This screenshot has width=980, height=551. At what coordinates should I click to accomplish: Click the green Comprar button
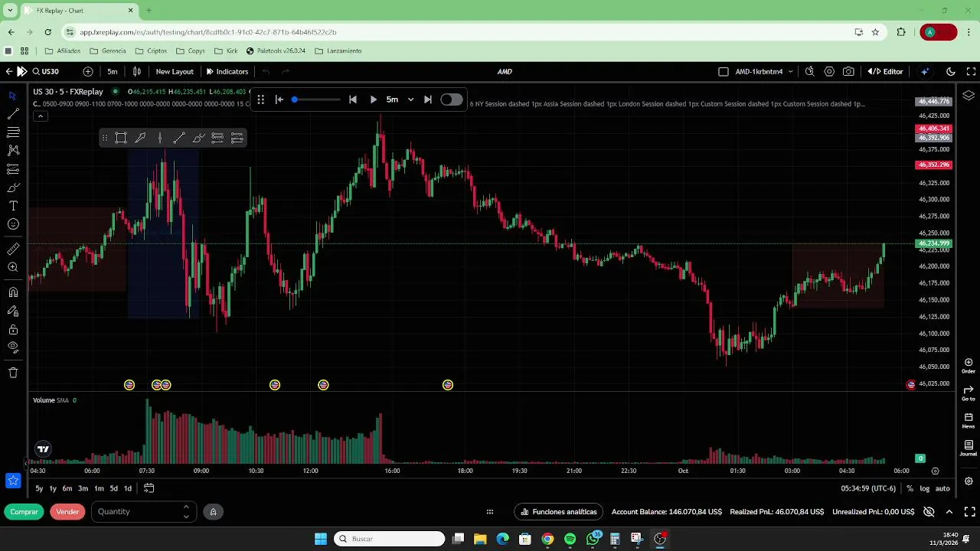[24, 511]
